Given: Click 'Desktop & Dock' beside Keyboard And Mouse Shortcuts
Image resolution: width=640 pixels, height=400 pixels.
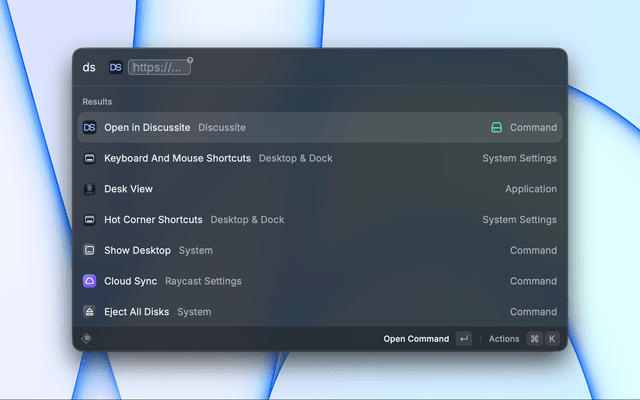Looking at the screenshot, I should pyautogui.click(x=296, y=158).
